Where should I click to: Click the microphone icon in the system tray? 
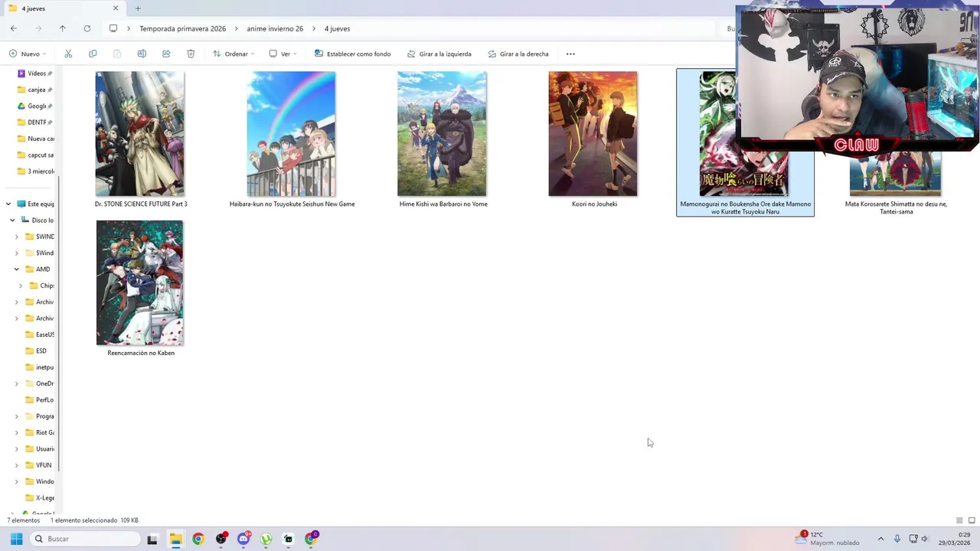pos(897,539)
